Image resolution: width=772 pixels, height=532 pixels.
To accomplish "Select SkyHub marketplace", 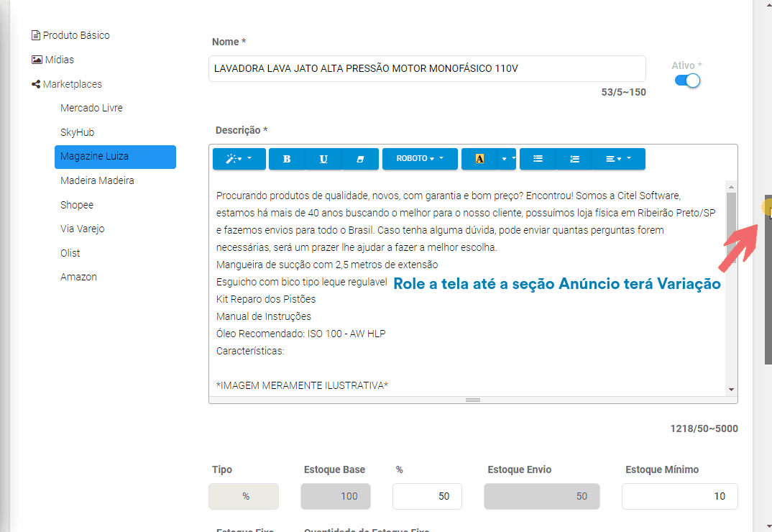I will [x=78, y=132].
